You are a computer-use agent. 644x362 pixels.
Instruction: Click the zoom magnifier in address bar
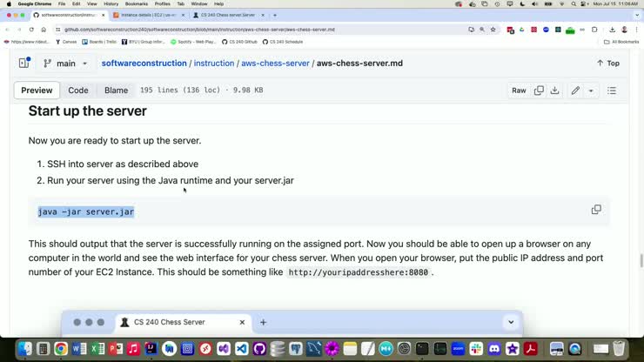click(482, 30)
